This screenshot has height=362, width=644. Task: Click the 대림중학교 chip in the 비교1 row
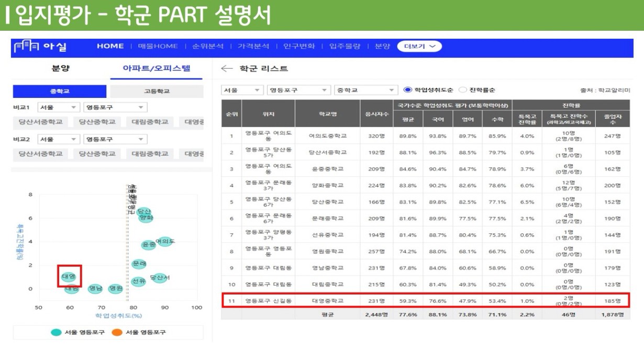(x=150, y=122)
